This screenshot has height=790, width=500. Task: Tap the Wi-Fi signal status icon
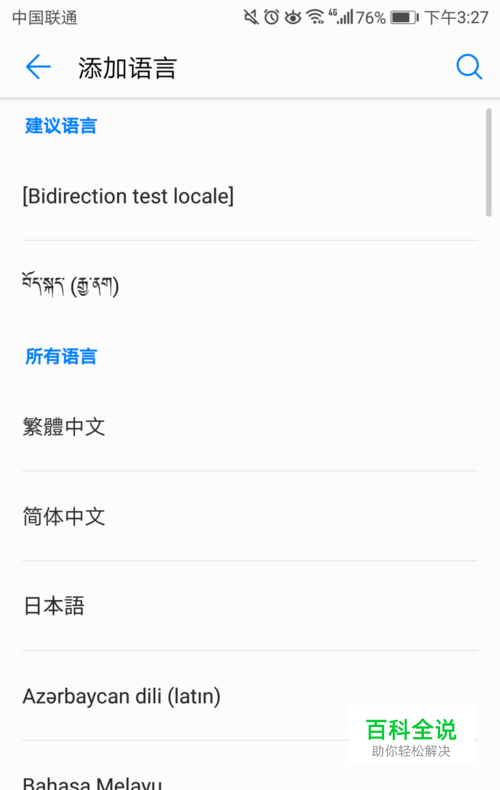click(316, 18)
